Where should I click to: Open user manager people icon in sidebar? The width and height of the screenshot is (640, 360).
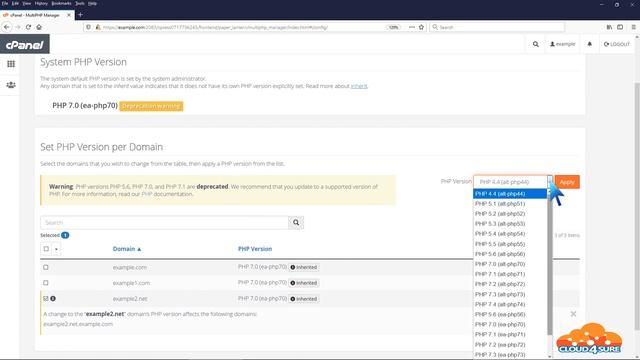point(11,85)
